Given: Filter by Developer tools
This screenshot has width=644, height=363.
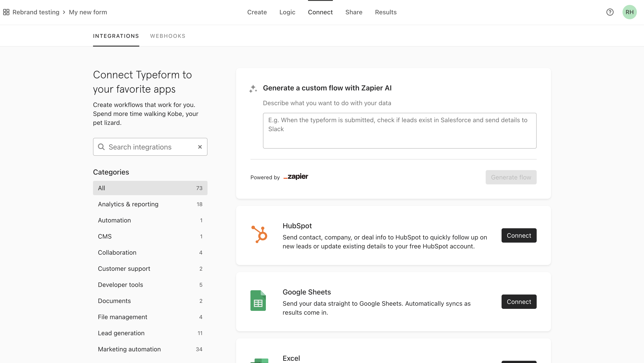Looking at the screenshot, I should [150, 285].
